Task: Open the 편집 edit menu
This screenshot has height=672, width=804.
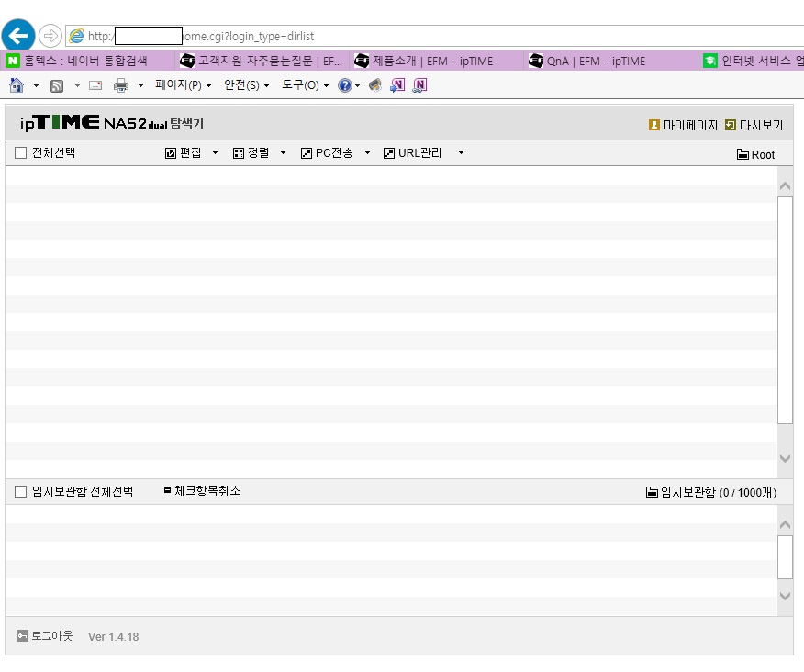Action: 191,153
